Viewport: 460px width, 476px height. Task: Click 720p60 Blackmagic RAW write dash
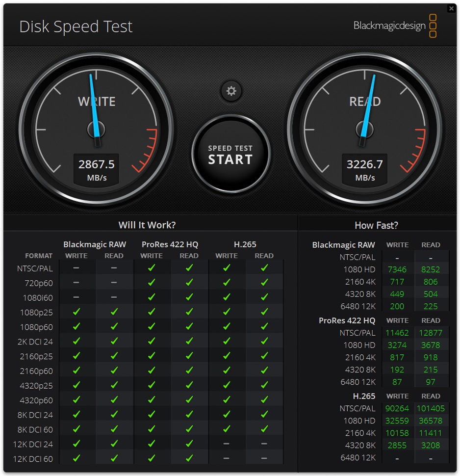coord(77,283)
